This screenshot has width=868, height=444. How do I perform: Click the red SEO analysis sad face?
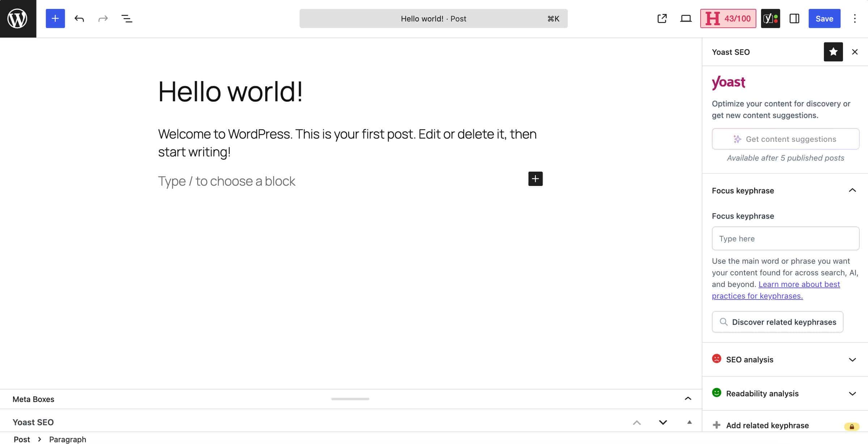point(716,359)
